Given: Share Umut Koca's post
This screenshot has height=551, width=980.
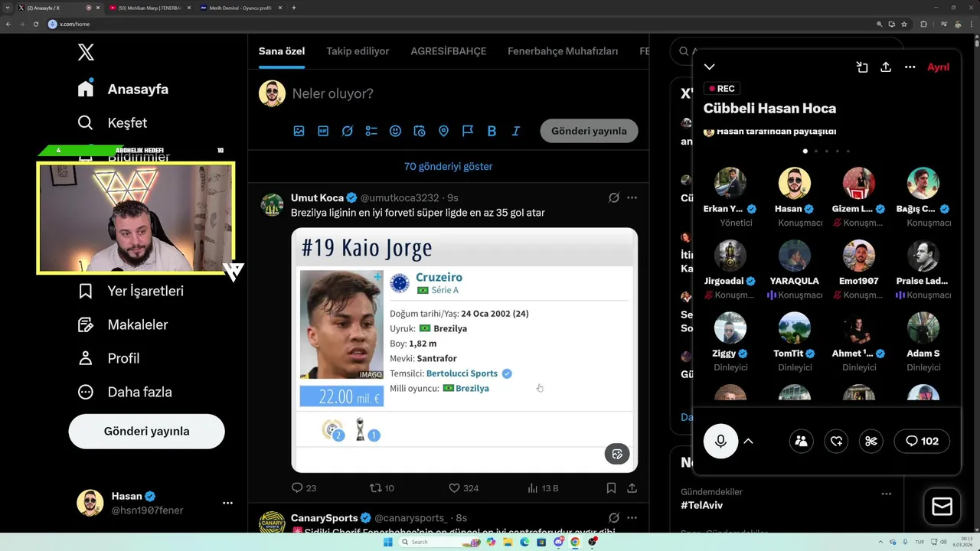Looking at the screenshot, I should pos(632,487).
